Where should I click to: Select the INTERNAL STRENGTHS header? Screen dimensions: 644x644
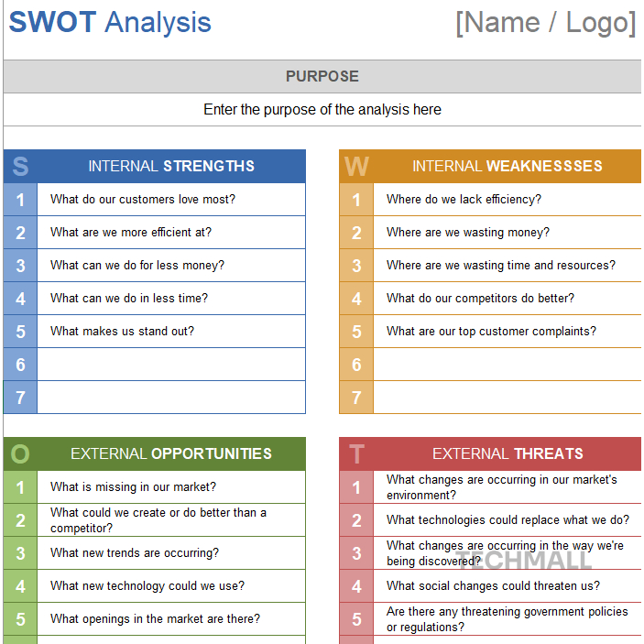171,167
